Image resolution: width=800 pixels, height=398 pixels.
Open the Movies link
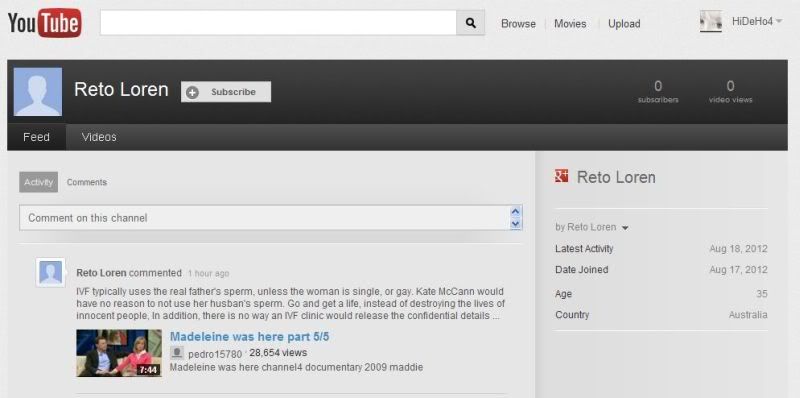click(x=570, y=24)
